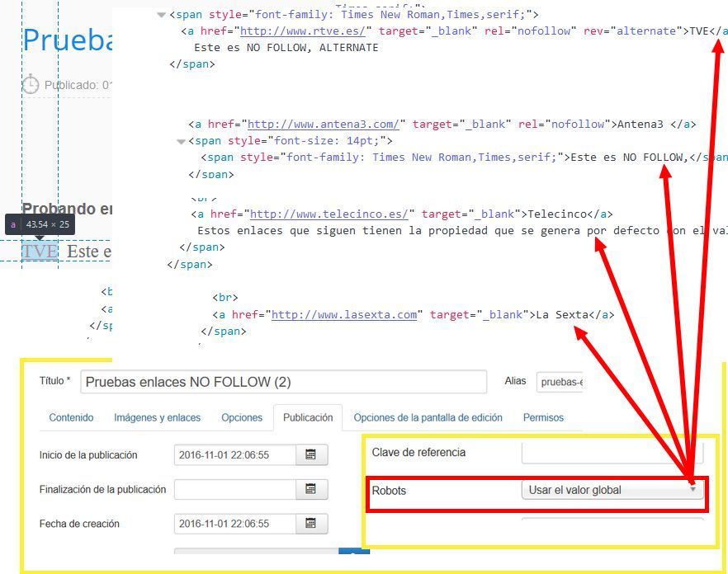The height and width of the screenshot is (574, 728).
Task: Click the Alias input field
Action: [560, 382]
